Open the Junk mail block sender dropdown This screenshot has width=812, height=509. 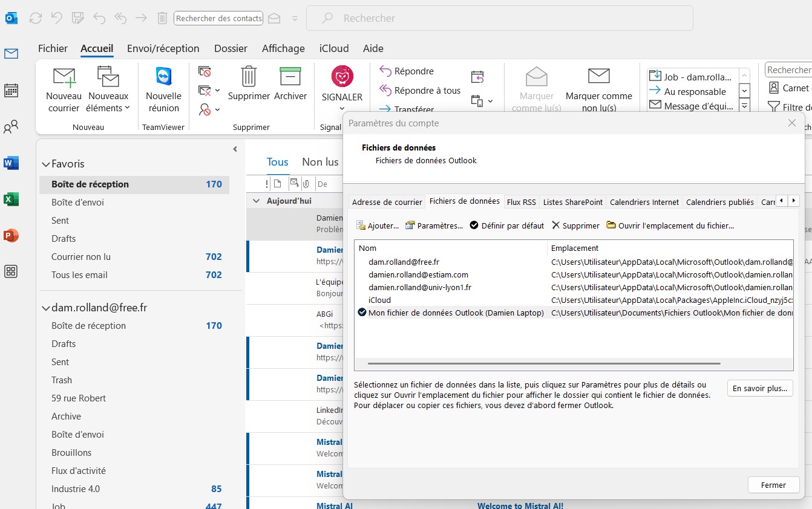point(217,110)
